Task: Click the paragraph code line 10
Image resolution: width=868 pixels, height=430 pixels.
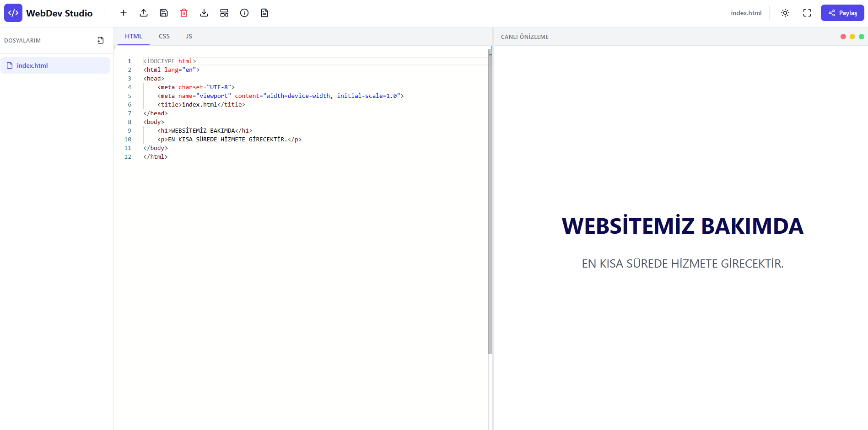Action: click(x=230, y=140)
